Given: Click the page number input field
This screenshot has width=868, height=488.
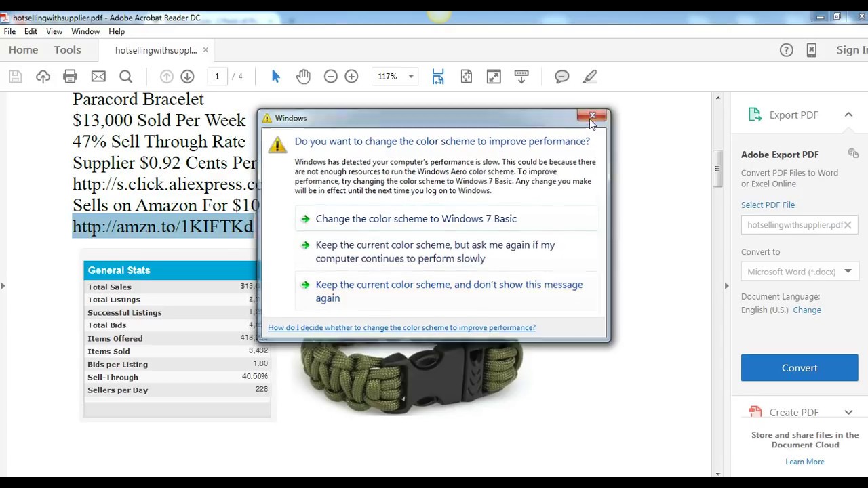Looking at the screenshot, I should click(x=217, y=77).
